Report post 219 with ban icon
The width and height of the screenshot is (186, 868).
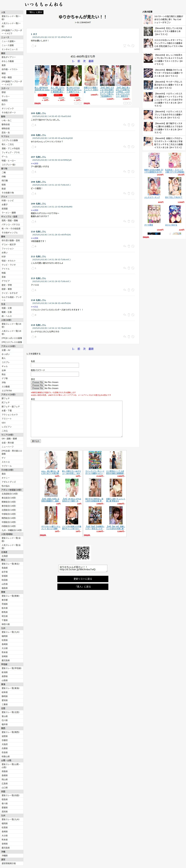coord(133,337)
